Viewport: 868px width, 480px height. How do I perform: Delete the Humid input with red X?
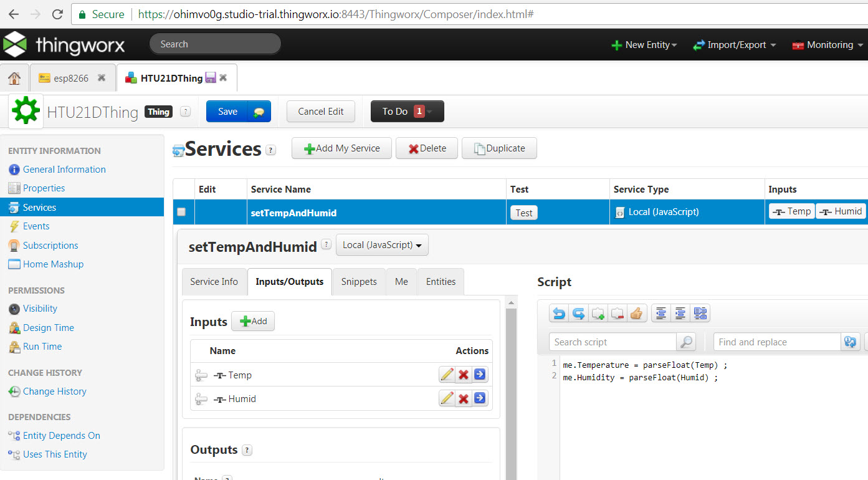pos(464,398)
